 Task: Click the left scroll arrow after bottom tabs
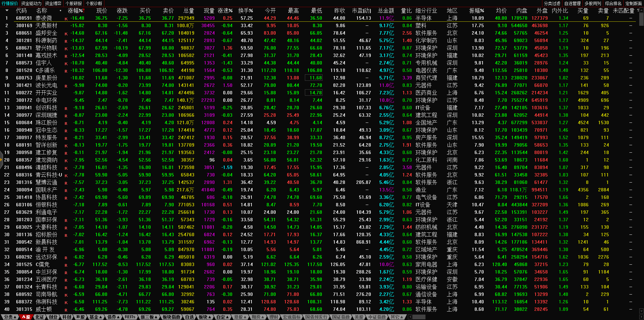click(x=410, y=317)
